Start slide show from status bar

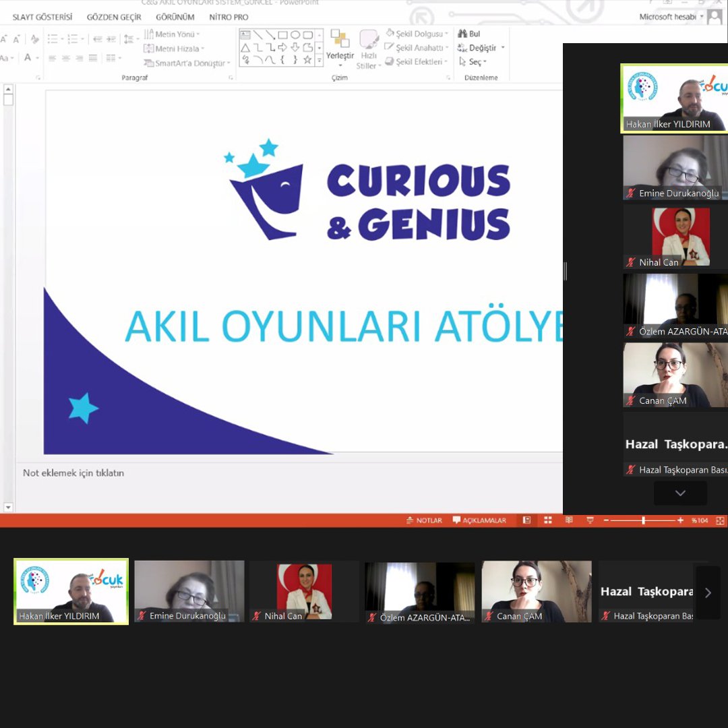click(590, 520)
